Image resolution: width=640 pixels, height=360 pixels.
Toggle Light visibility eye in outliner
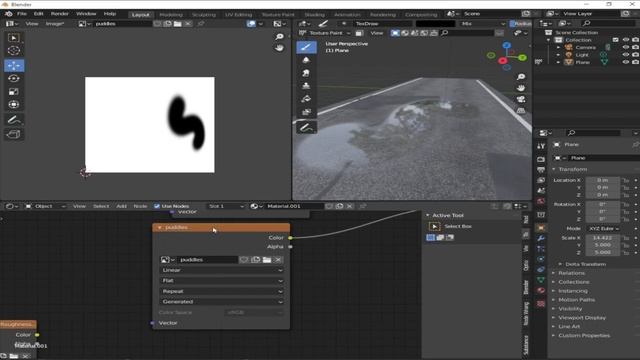(x=626, y=55)
